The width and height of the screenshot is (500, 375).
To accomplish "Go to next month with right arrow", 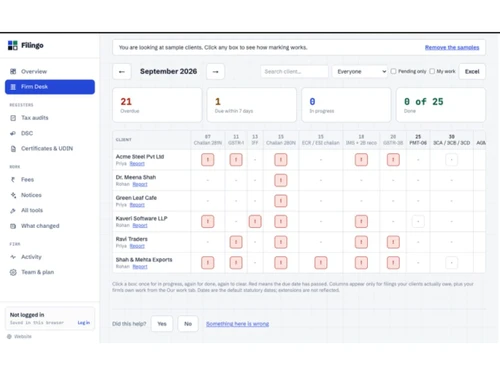I will pyautogui.click(x=215, y=72).
